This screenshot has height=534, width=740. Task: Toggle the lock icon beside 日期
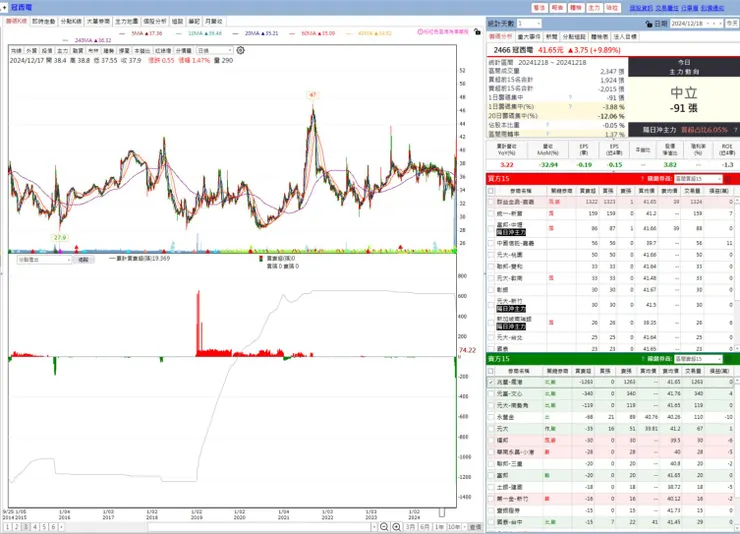pyautogui.click(x=648, y=24)
